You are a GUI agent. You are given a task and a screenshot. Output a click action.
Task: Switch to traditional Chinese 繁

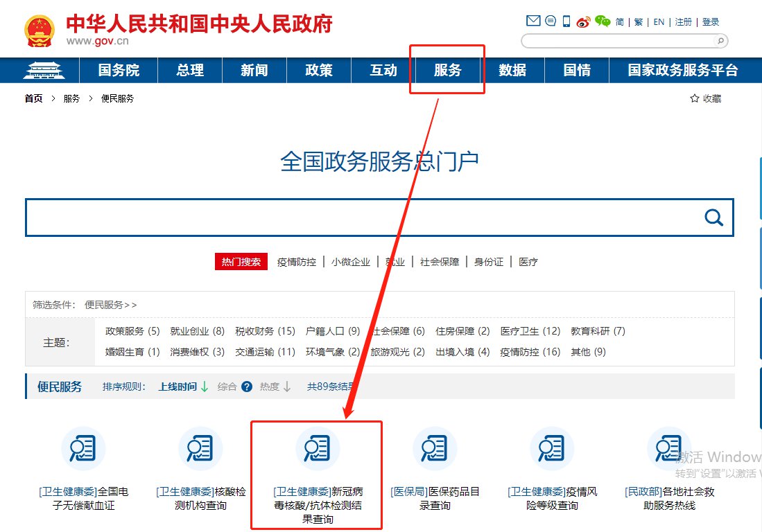coord(639,22)
